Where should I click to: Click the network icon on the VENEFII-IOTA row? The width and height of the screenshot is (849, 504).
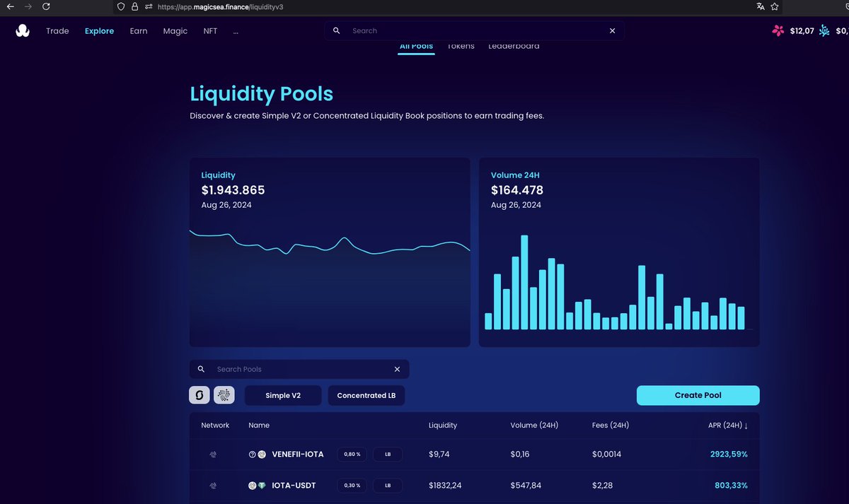(213, 455)
